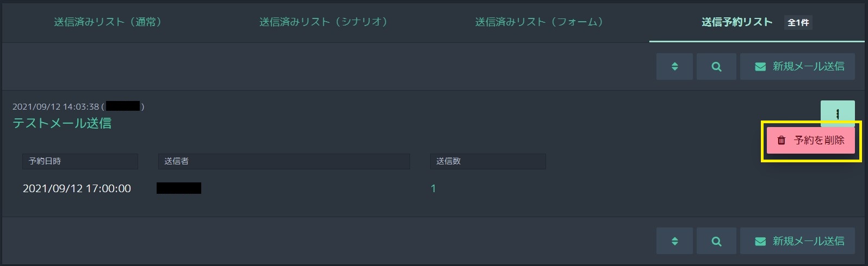Click the 送信数 column header
Viewport: 868px width, 266px height.
pos(487,161)
